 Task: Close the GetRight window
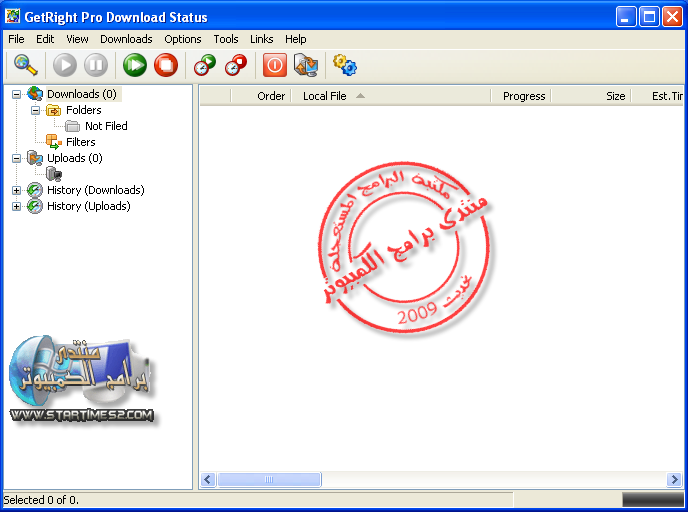tap(672, 17)
